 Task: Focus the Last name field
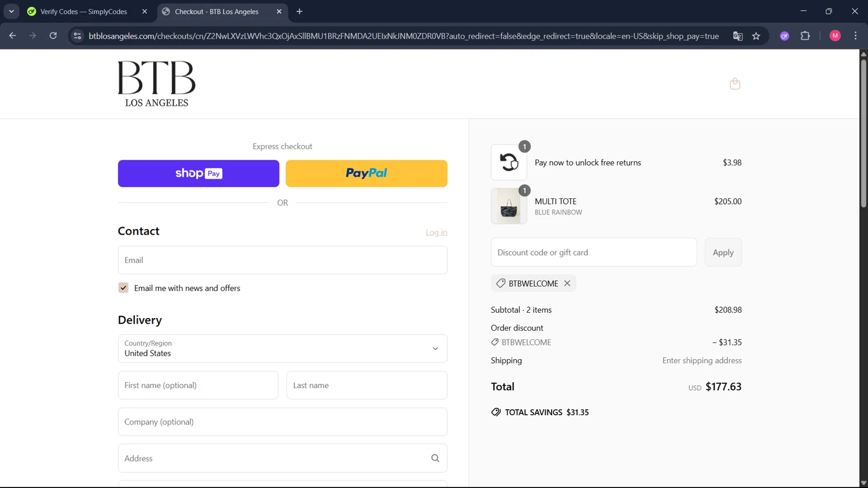[367, 385]
